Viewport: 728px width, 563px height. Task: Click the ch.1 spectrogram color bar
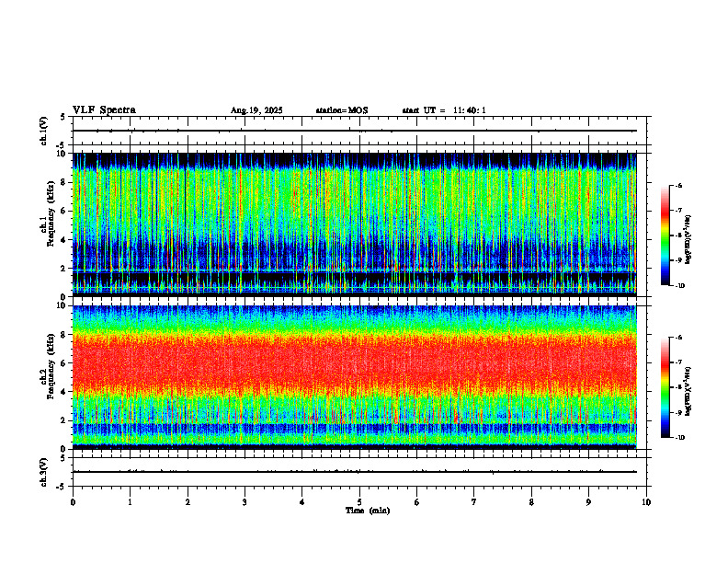pos(665,236)
